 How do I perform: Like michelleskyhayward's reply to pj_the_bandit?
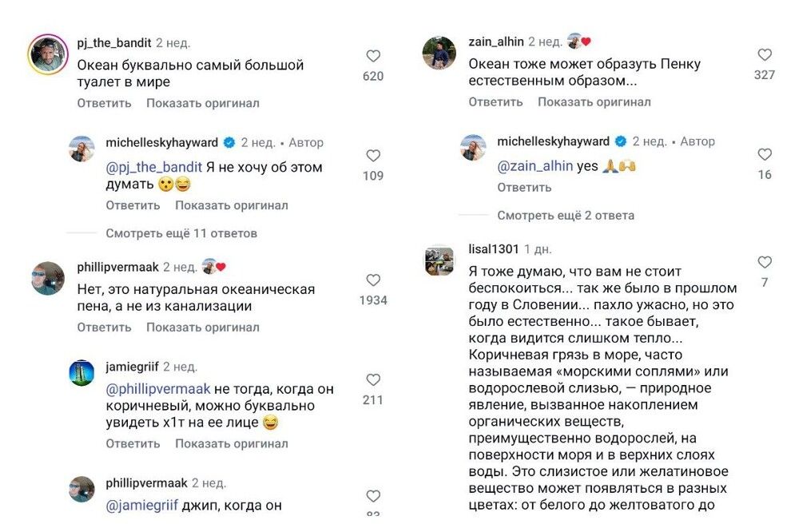click(373, 156)
